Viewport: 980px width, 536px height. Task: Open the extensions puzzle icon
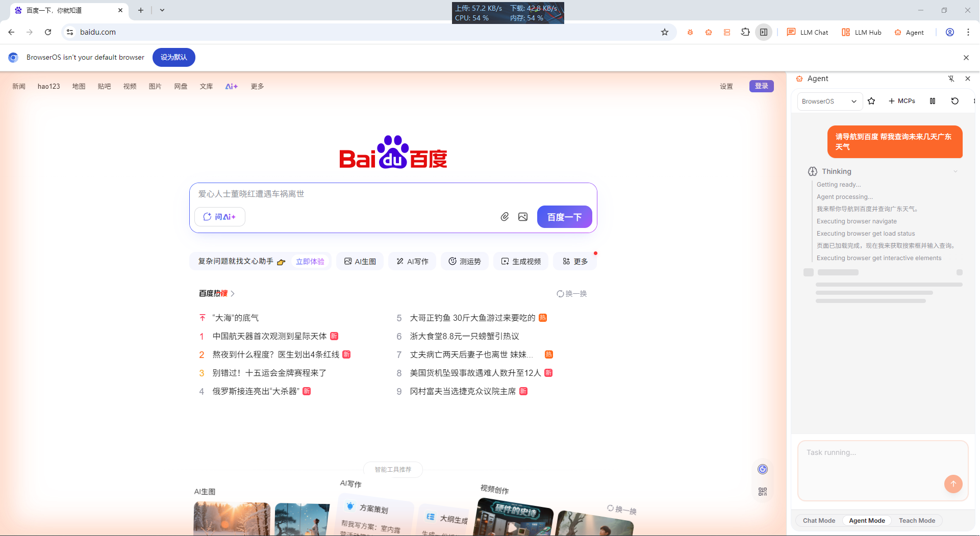point(745,32)
